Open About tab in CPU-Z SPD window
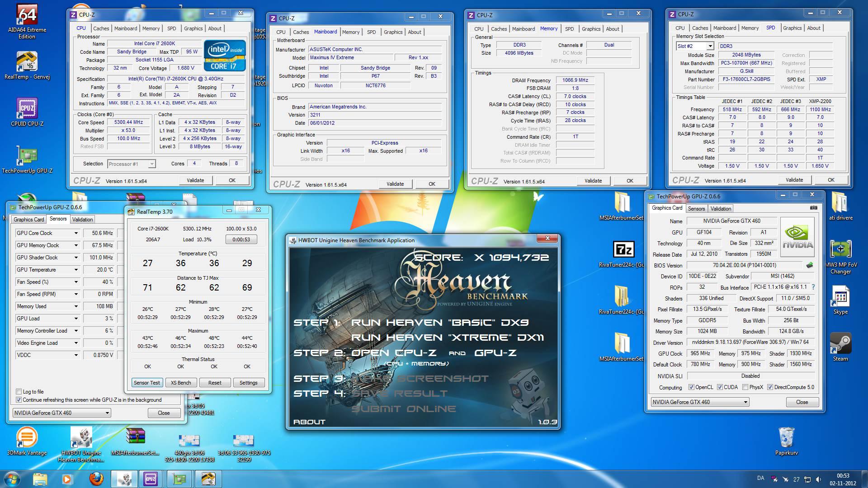868x488 pixels. [814, 28]
